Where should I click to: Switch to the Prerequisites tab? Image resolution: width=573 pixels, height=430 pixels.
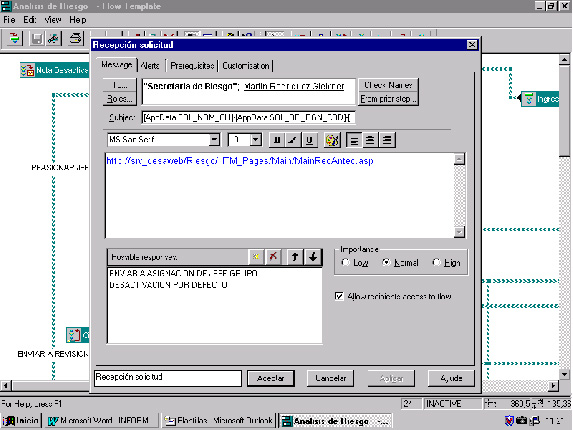(x=192, y=66)
